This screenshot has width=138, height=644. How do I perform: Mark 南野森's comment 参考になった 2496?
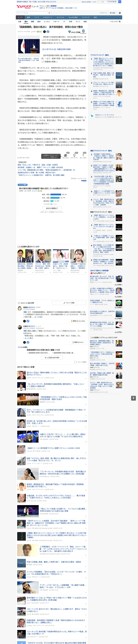click(x=78, y=321)
